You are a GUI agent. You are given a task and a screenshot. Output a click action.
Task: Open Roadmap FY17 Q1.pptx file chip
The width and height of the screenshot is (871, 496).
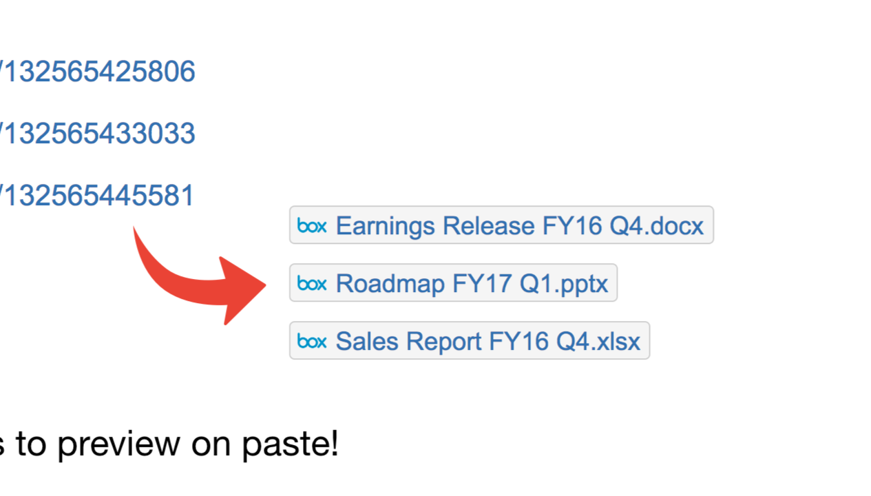[471, 284]
